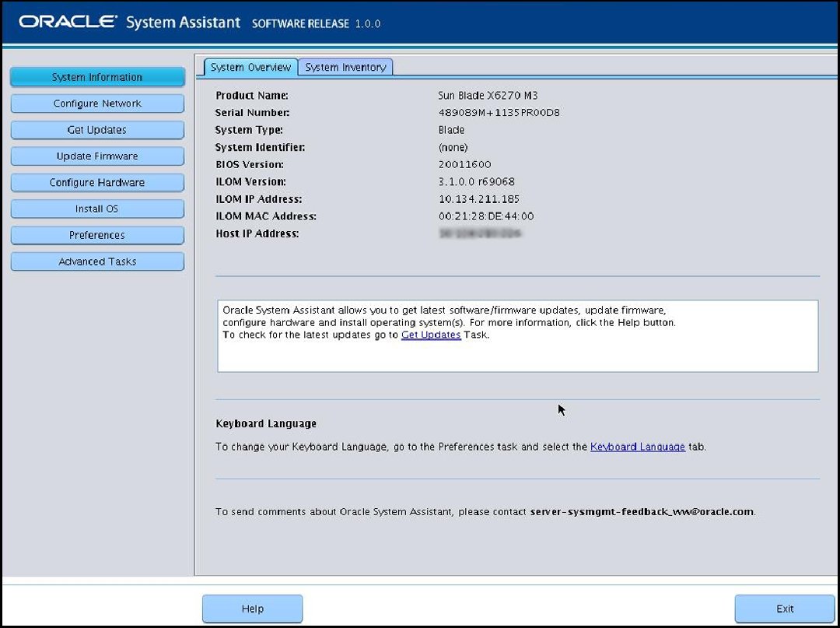
Task: Open the Preferences task
Action: pyautogui.click(x=96, y=235)
